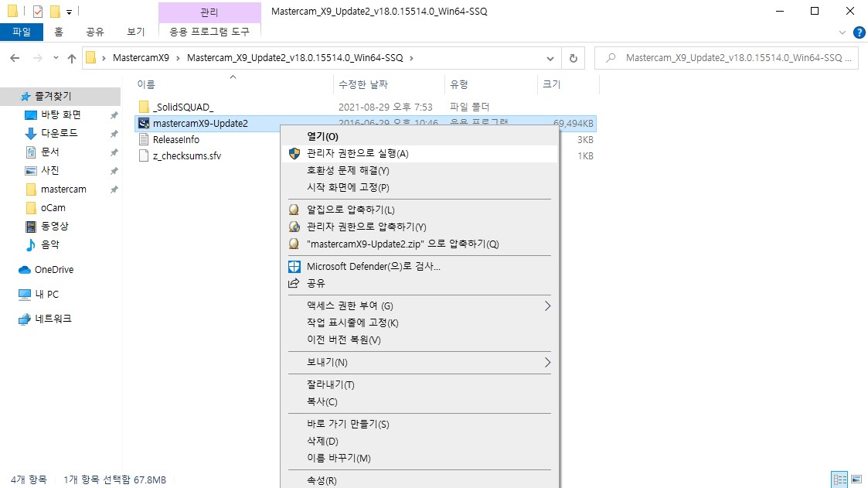Image resolution: width=868 pixels, height=488 pixels.
Task: Select 바로 가기 만들기(S) option
Action: click(420, 424)
